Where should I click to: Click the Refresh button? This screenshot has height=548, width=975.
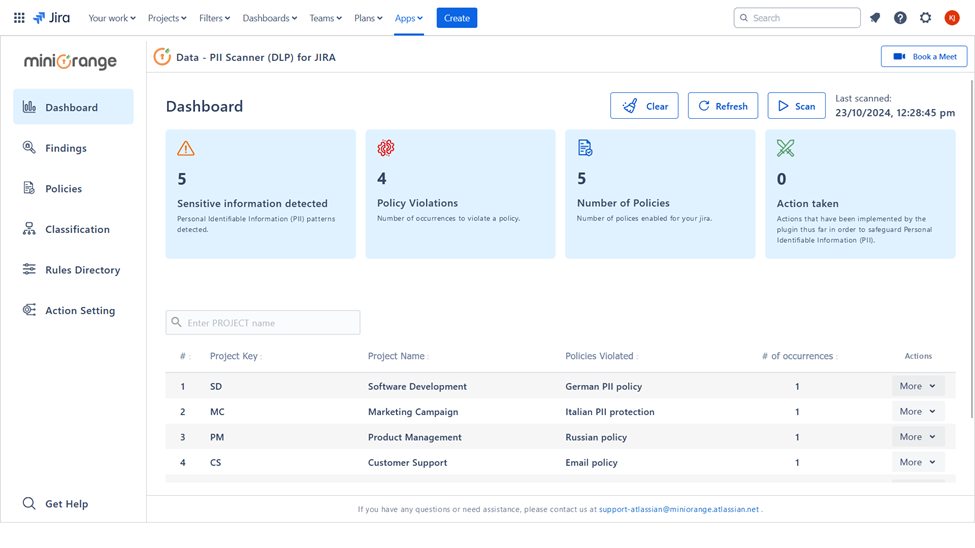tap(723, 106)
